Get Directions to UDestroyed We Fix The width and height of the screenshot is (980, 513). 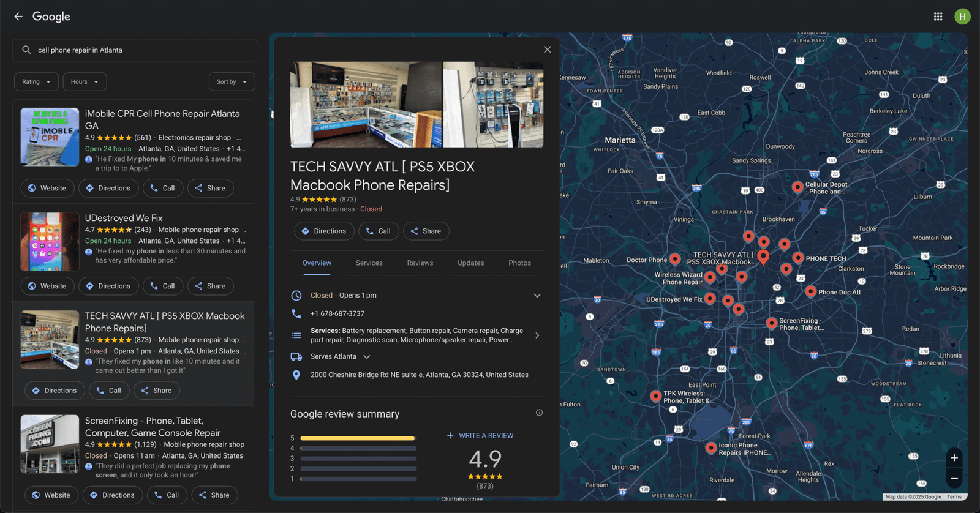point(108,286)
